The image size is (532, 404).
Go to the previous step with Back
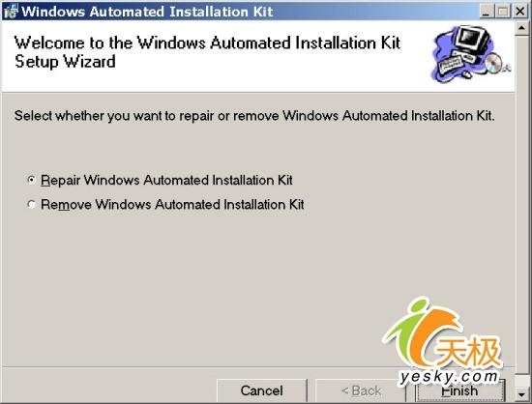coord(361,390)
